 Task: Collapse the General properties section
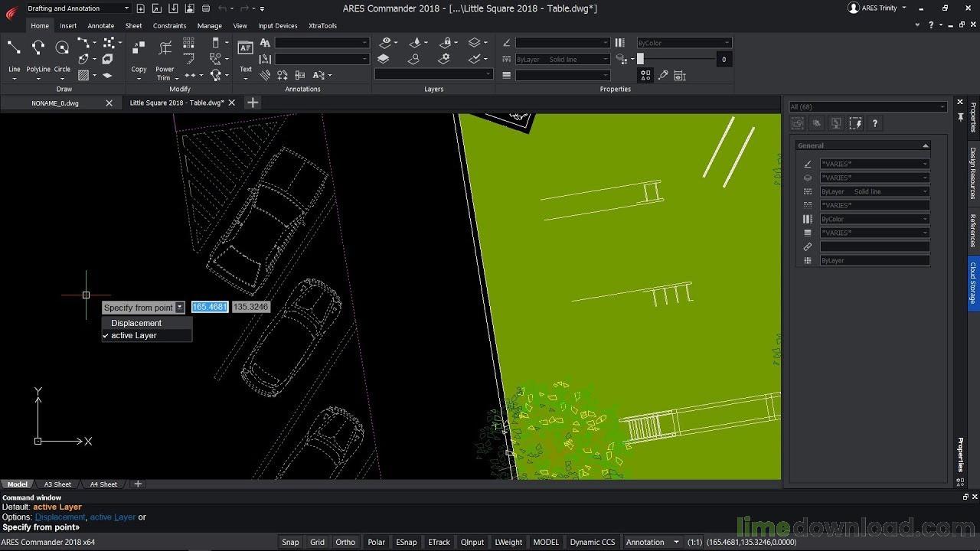pos(925,145)
